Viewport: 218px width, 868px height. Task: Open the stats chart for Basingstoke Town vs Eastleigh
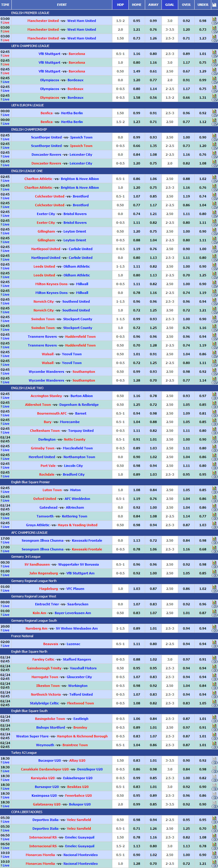(x=214, y=717)
